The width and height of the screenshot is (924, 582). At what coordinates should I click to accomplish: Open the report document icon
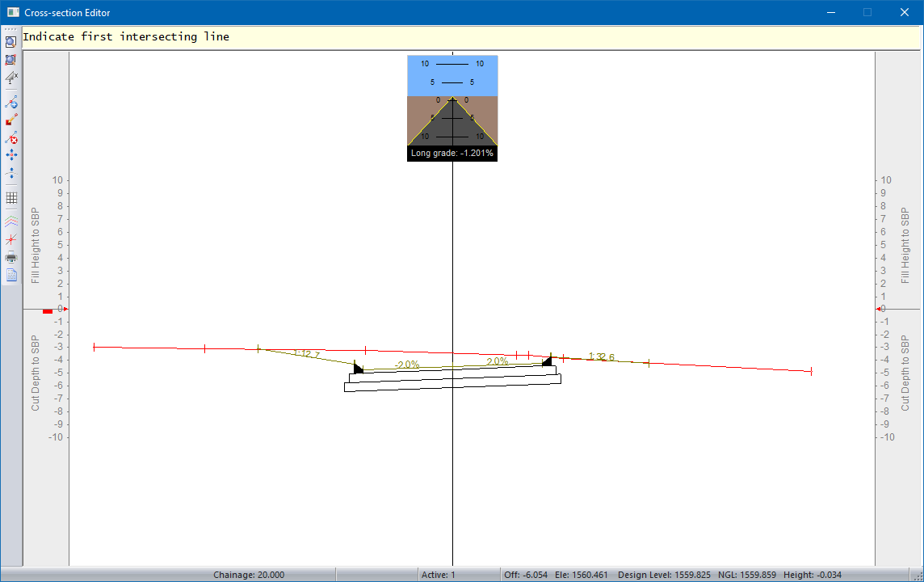tap(11, 275)
